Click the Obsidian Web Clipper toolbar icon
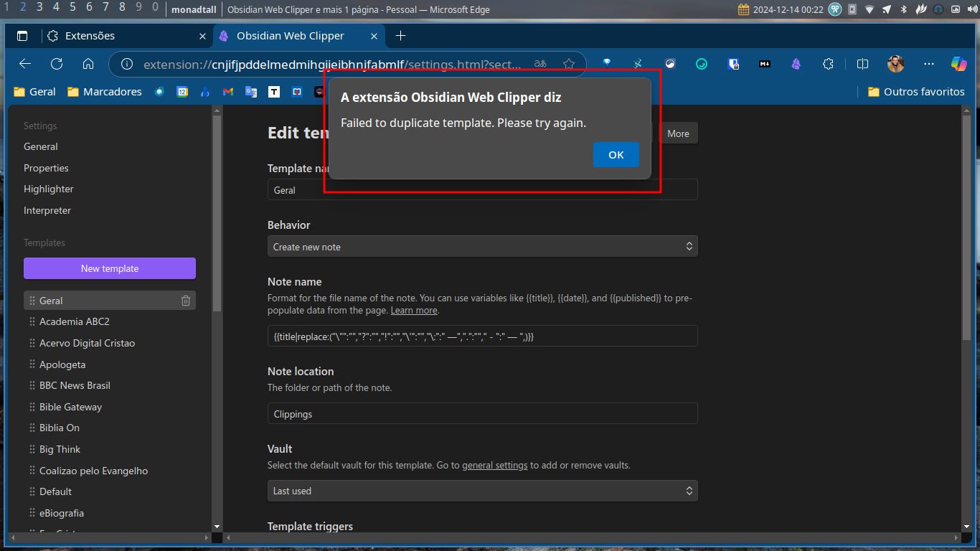The height and width of the screenshot is (551, 980). [796, 64]
